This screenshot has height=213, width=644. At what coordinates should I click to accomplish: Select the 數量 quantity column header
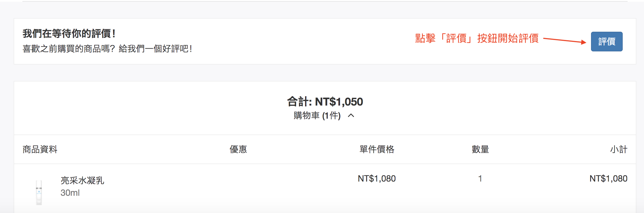pos(480,149)
